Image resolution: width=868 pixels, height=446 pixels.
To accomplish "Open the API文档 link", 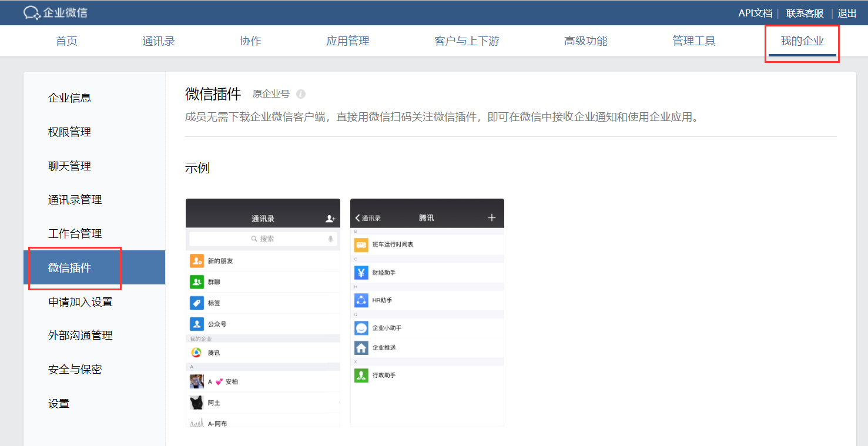I will pyautogui.click(x=755, y=13).
